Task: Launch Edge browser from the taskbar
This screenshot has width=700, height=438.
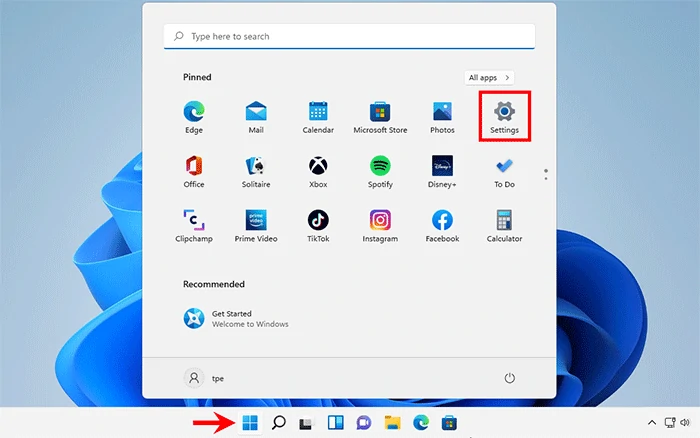Action: [x=421, y=422]
